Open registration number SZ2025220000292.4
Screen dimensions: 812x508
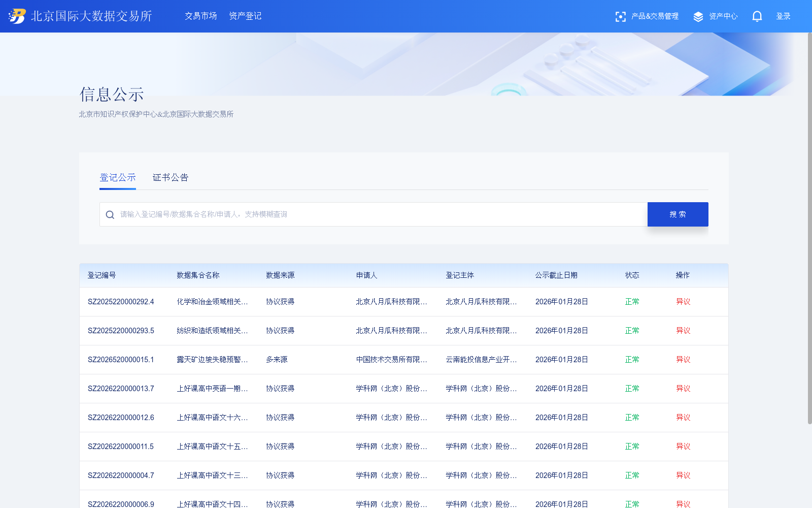(121, 302)
